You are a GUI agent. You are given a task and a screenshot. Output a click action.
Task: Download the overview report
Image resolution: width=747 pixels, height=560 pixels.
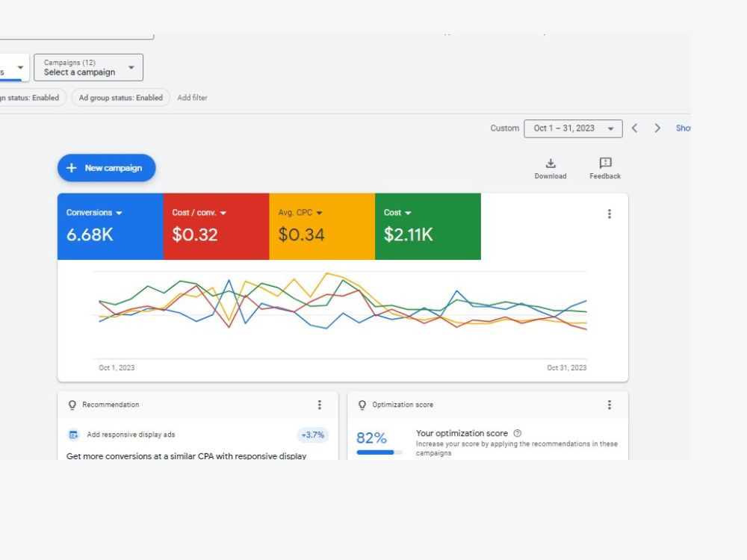(551, 169)
